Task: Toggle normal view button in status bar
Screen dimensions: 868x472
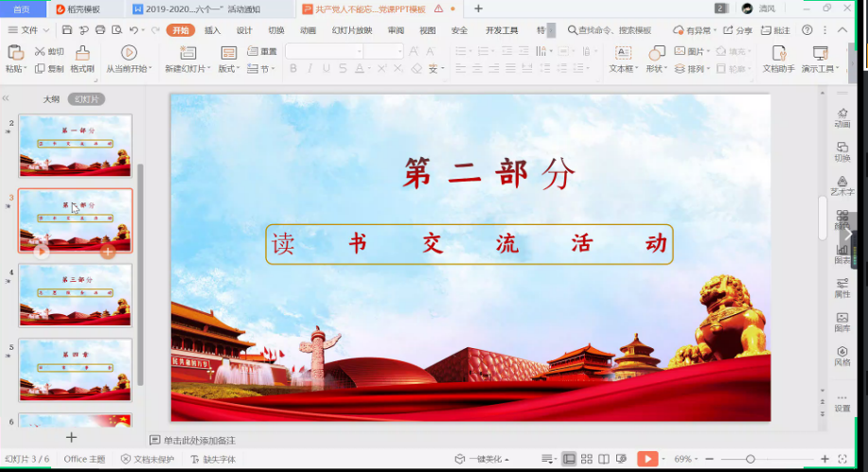Action: click(x=569, y=459)
